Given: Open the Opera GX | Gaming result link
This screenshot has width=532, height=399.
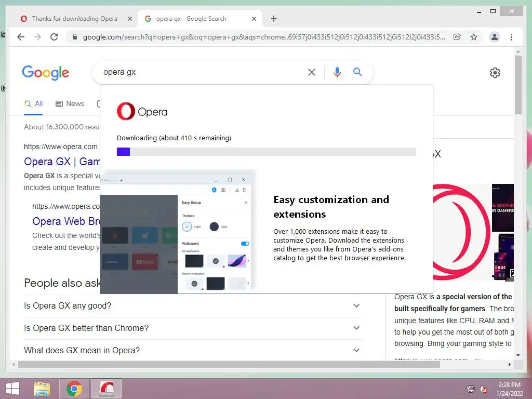Looking at the screenshot, I should point(62,162).
